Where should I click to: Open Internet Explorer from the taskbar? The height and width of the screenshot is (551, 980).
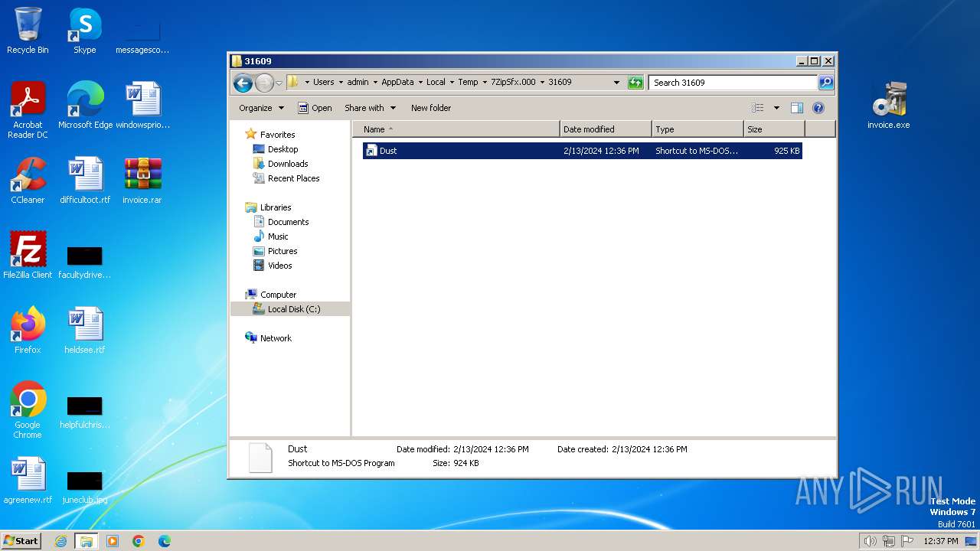click(x=61, y=541)
